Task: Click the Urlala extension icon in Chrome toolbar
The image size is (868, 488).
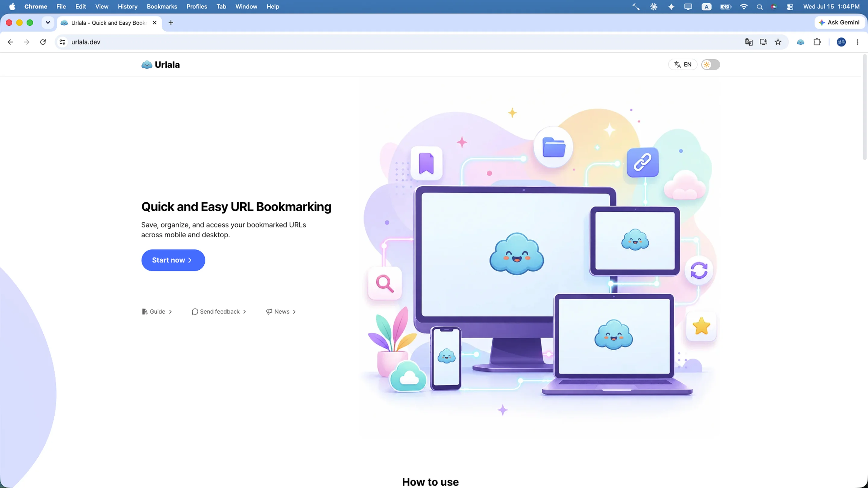Action: click(x=800, y=42)
